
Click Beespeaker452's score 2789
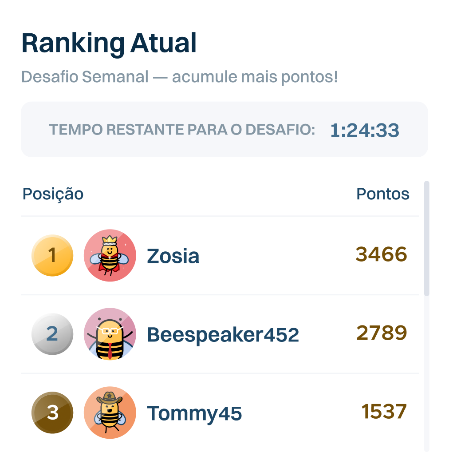coord(381,333)
